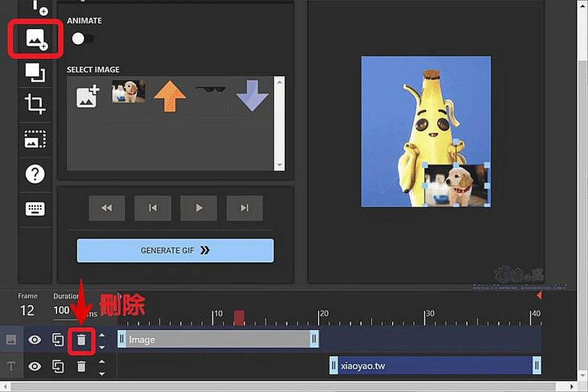Click the image selection frame tool

pos(35,139)
